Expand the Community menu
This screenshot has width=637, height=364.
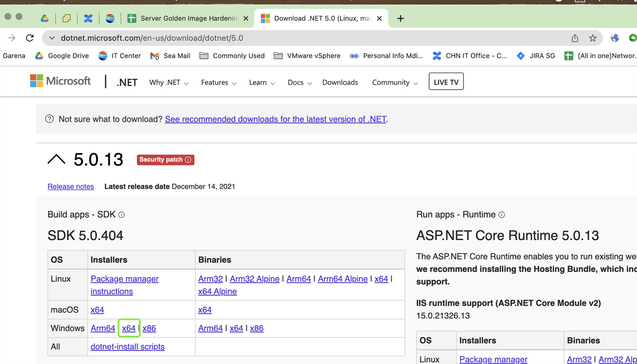click(395, 82)
